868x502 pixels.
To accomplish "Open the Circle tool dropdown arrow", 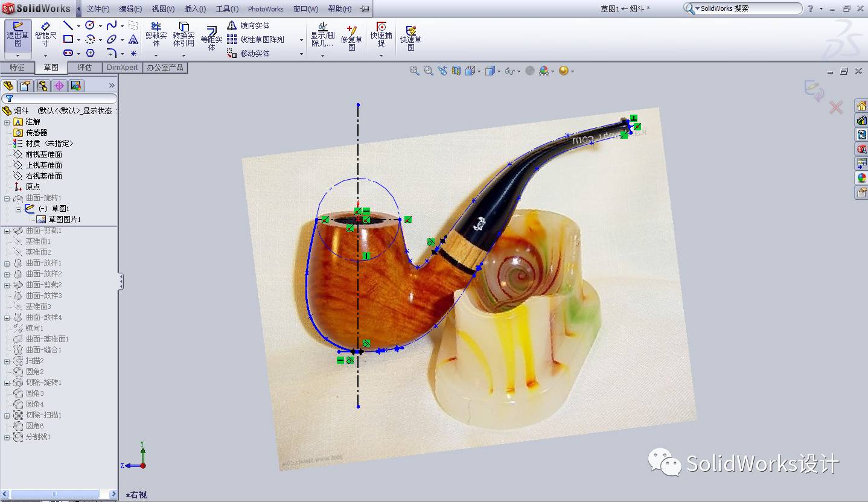I will click(x=100, y=26).
